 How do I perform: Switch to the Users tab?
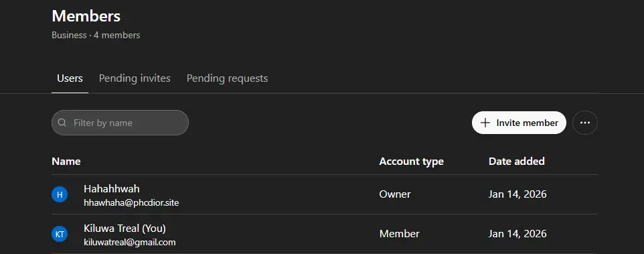[70, 78]
